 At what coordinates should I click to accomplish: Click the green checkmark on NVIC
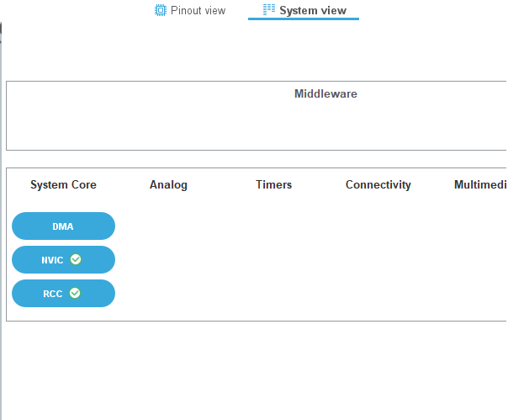pyautogui.click(x=76, y=260)
